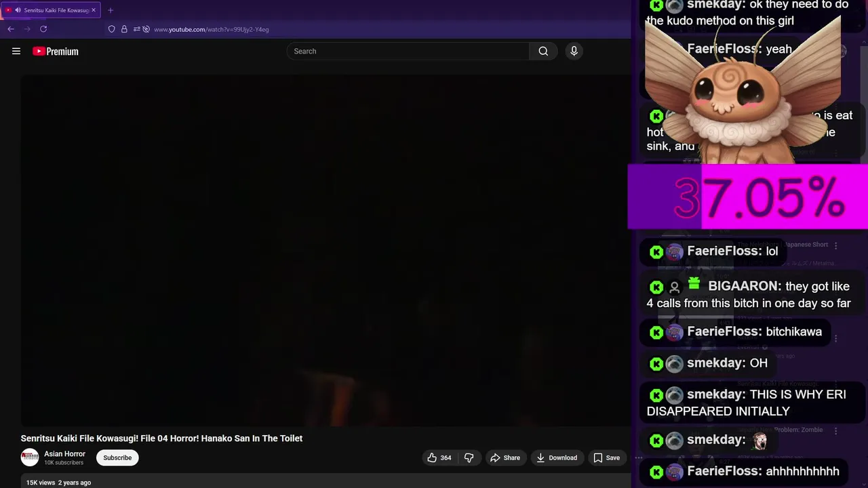Click FaerieFloss 'bitchikawa' message
This screenshot has height=488, width=868.
point(736,332)
